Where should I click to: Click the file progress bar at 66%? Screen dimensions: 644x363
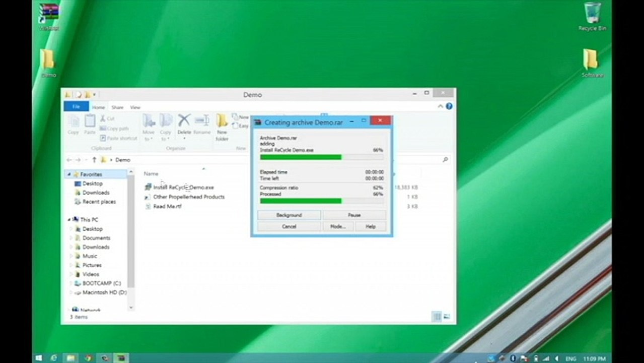tap(321, 157)
